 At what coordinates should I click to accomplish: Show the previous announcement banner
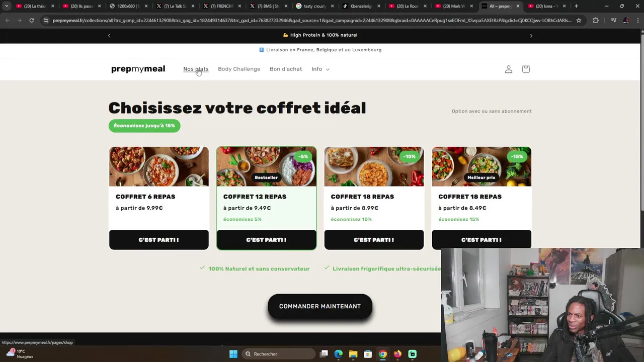click(109, 35)
